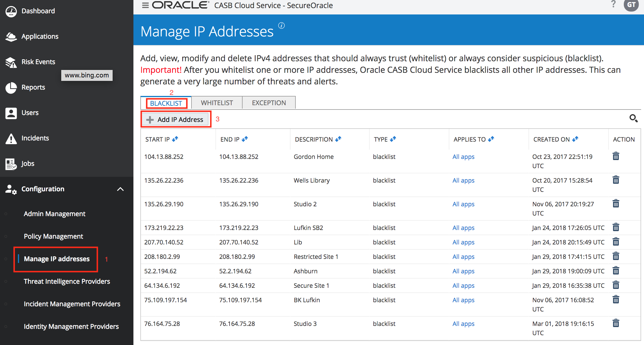
Task: Click start IP 208.180.2.99 cell
Action: point(162,257)
